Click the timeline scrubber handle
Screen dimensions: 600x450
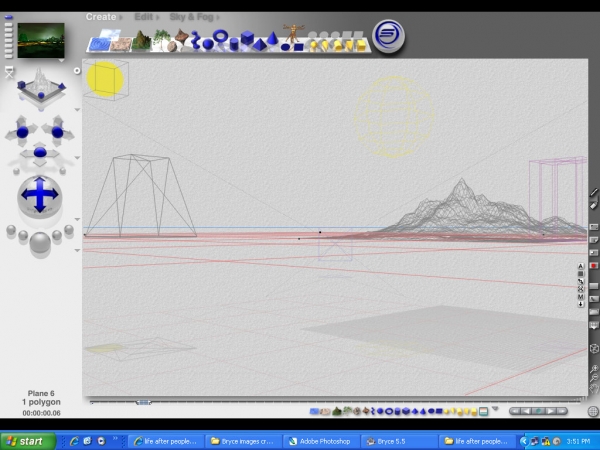click(143, 402)
